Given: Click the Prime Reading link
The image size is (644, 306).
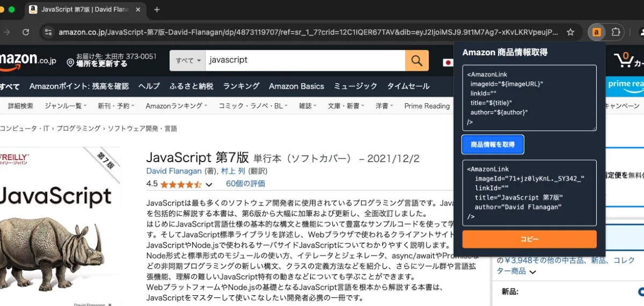Looking at the screenshot, I should pos(427,106).
